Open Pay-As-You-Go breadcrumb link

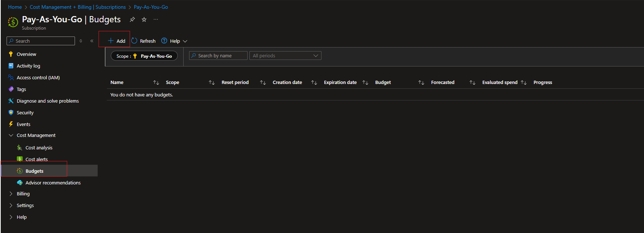pos(151,7)
